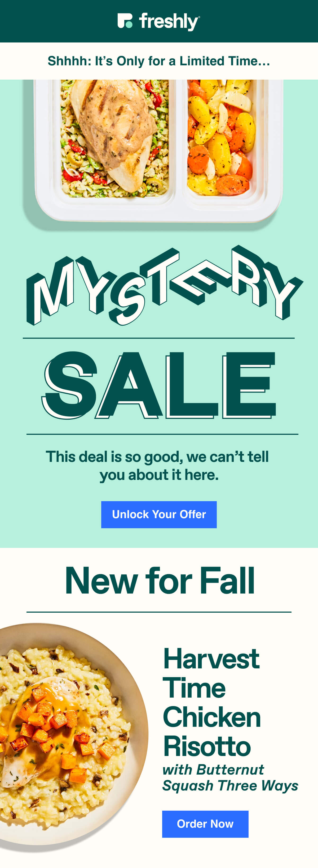Click the green dot in the Freshly logo
318x868 pixels.
pyautogui.click(x=129, y=24)
